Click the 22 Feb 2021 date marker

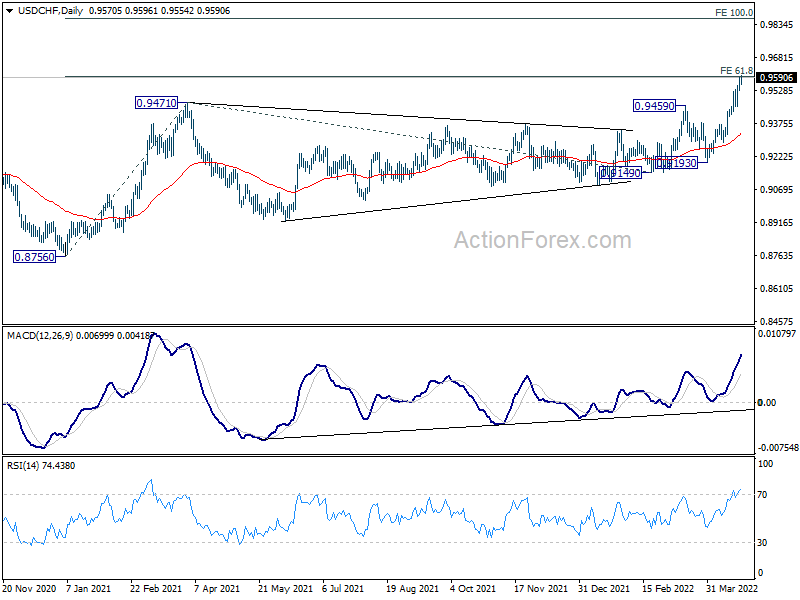tap(156, 588)
